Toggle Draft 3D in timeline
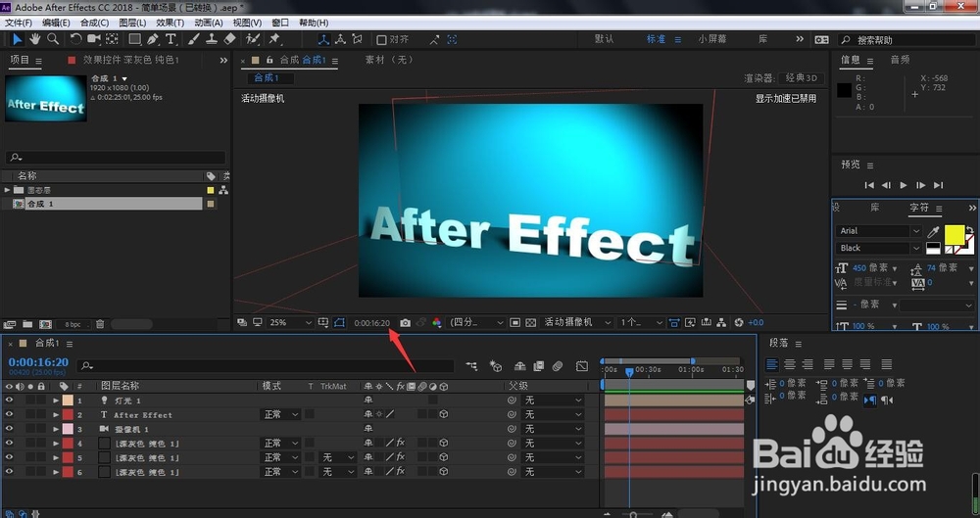 tap(496, 366)
